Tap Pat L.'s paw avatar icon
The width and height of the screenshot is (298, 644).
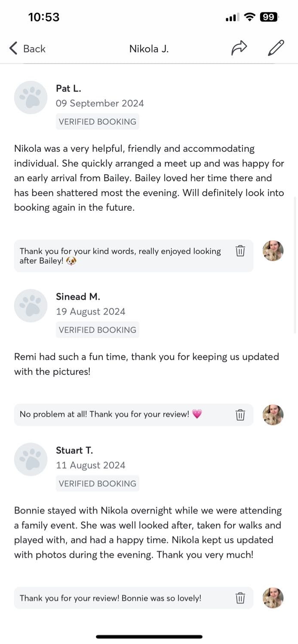[x=31, y=97]
